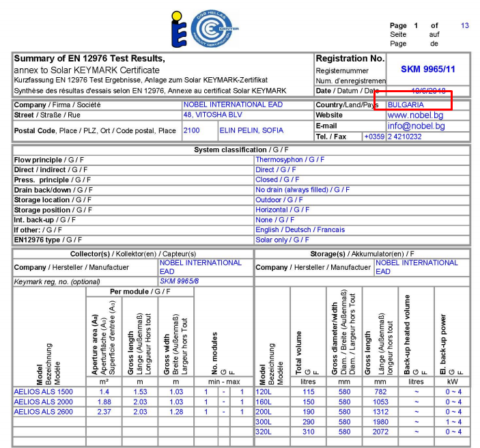Select Keymark reg. no. SKM 9965/8
480x448 pixels.
click(179, 281)
